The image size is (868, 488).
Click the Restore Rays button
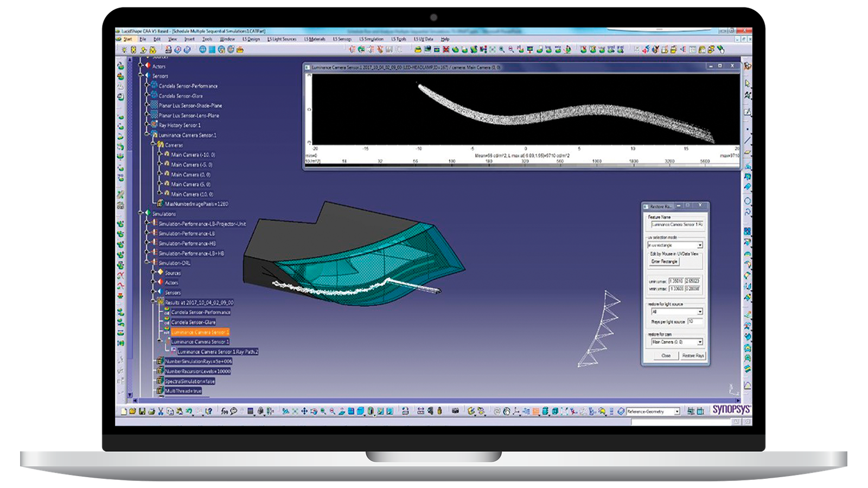[x=693, y=356]
